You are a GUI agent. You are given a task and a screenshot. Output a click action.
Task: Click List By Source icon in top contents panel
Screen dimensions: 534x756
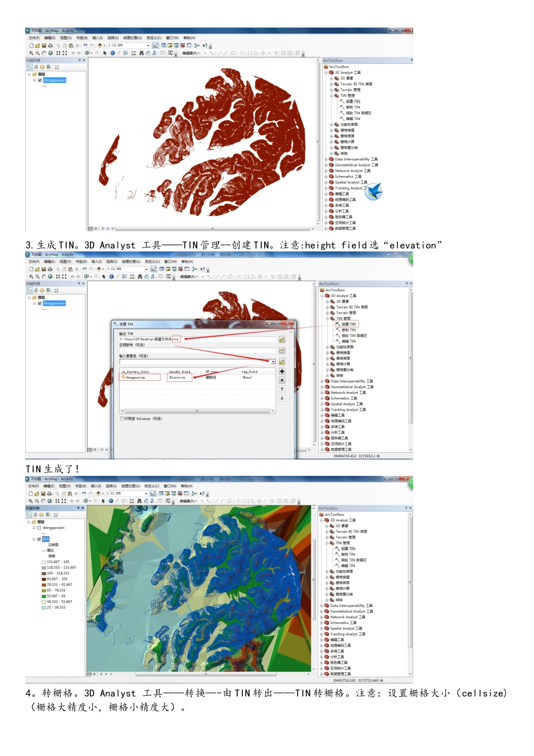[x=36, y=67]
